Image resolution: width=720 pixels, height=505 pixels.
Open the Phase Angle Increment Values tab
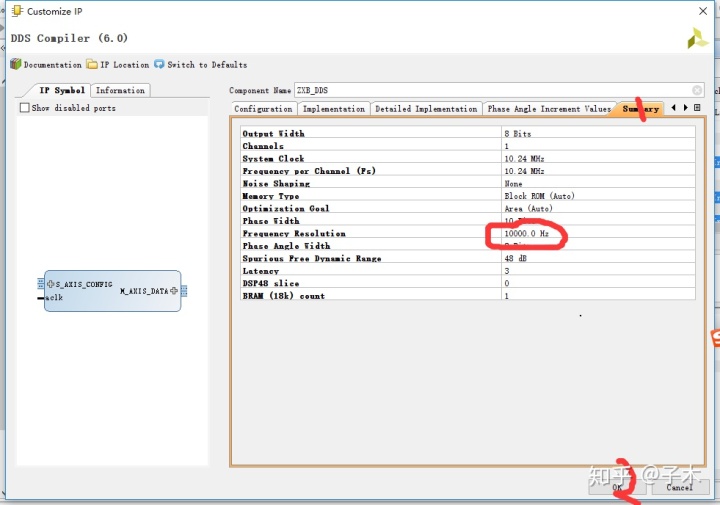pyautogui.click(x=549, y=109)
